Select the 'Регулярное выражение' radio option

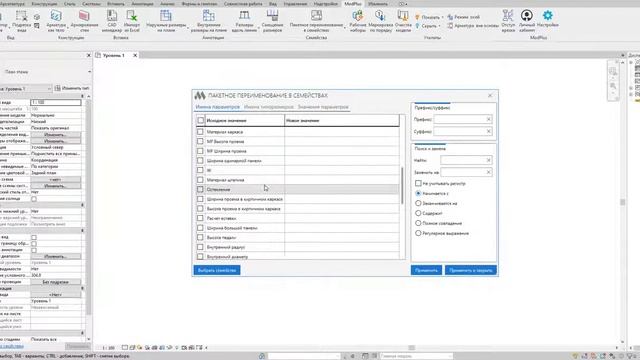pyautogui.click(x=418, y=233)
